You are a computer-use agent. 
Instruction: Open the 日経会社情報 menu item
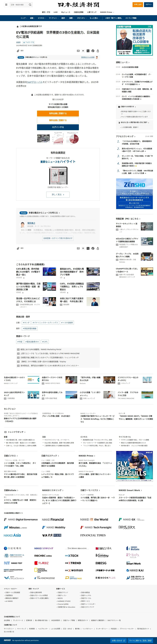(x=79, y=12)
